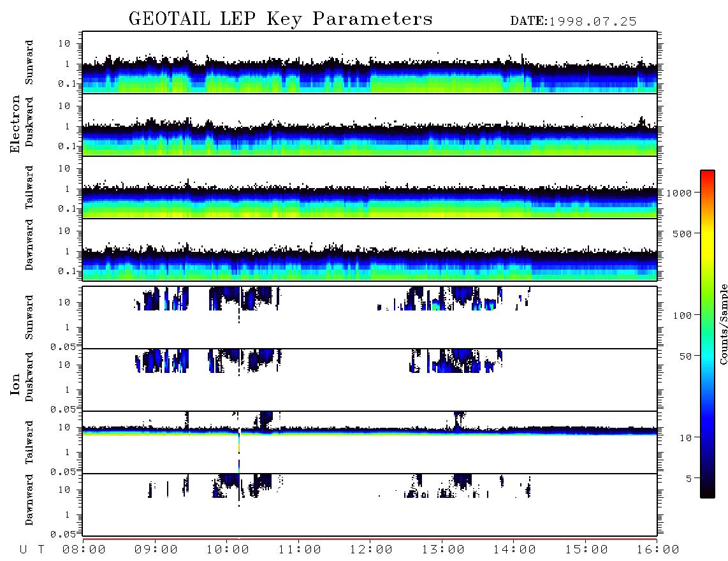
Task: Click the 08:00 time axis label
Action: [x=84, y=550]
